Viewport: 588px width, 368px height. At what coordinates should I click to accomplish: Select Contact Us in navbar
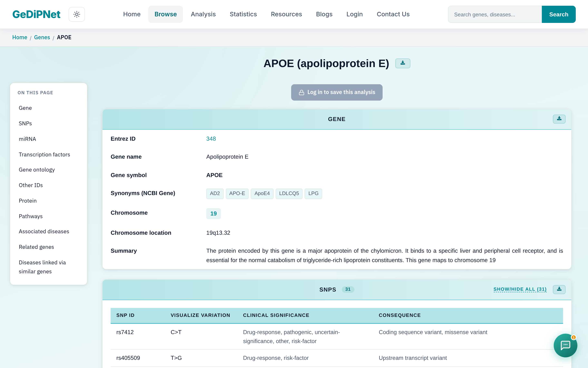(393, 14)
